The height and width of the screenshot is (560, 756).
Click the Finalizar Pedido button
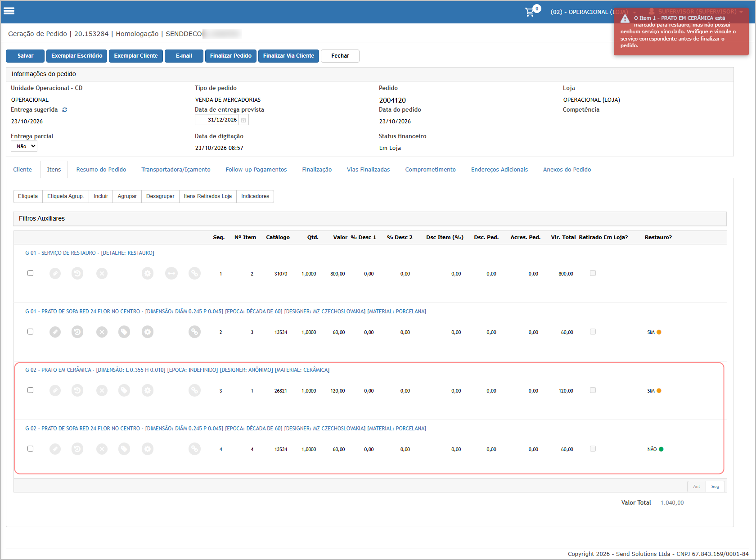click(x=230, y=56)
